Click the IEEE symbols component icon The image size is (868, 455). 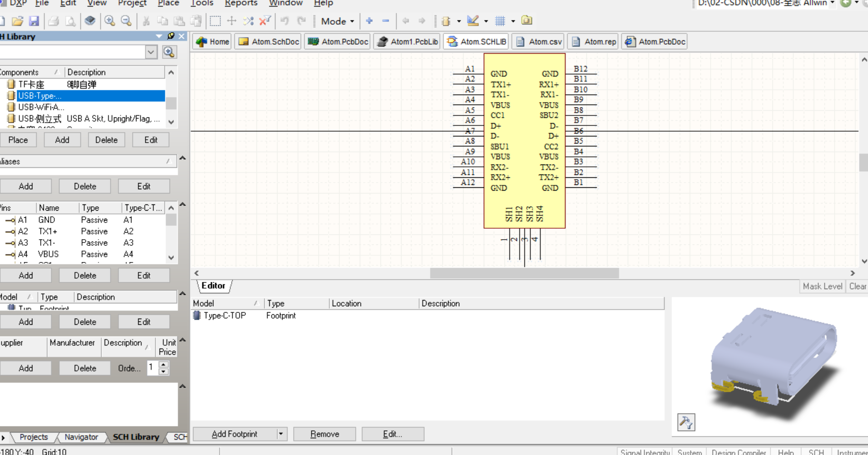click(x=446, y=21)
